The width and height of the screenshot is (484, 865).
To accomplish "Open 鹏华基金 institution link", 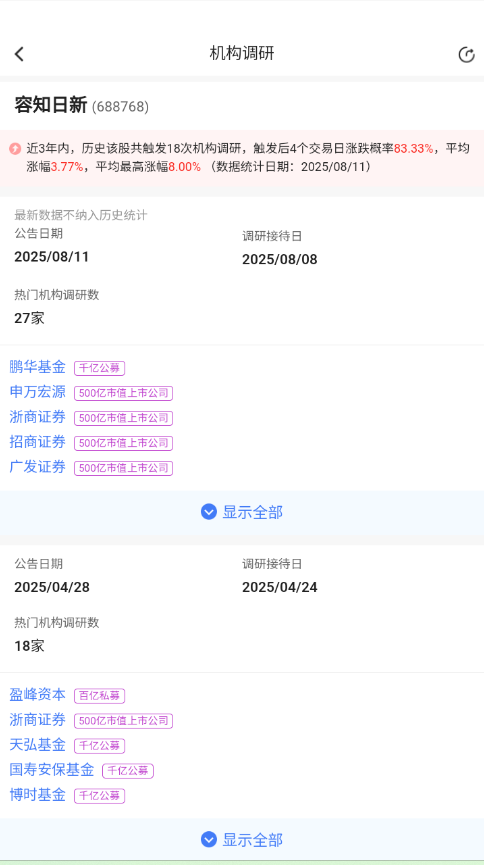I will coord(38,367).
